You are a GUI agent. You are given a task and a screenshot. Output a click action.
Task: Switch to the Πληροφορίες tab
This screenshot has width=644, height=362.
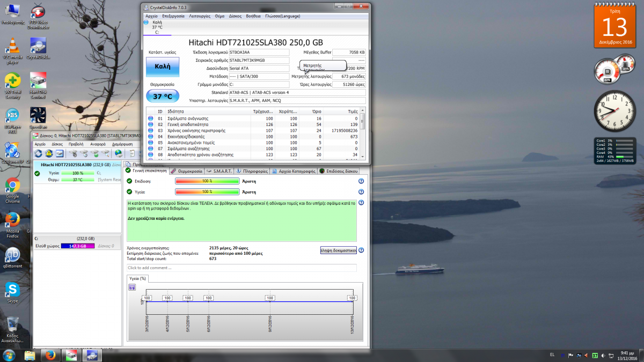pos(252,171)
